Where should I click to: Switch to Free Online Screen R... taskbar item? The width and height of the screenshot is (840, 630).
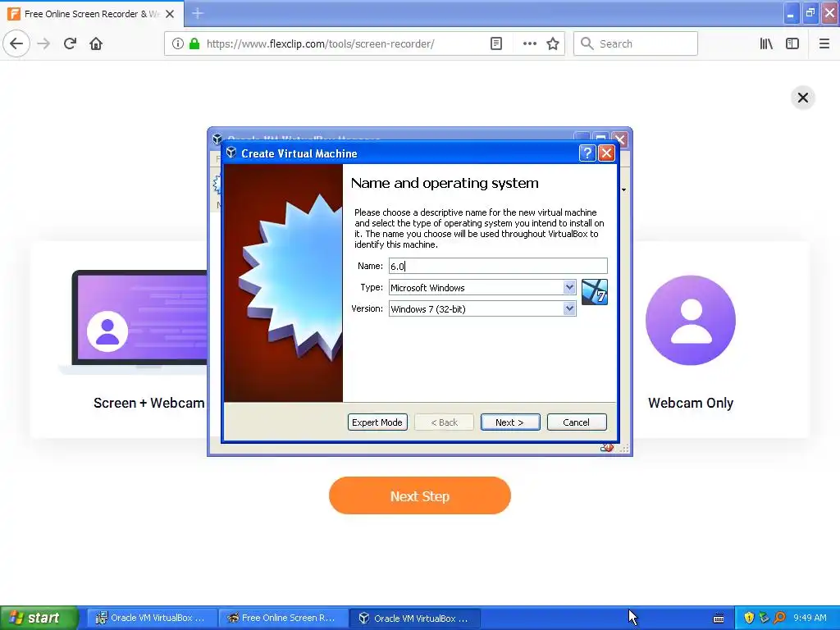(x=283, y=618)
